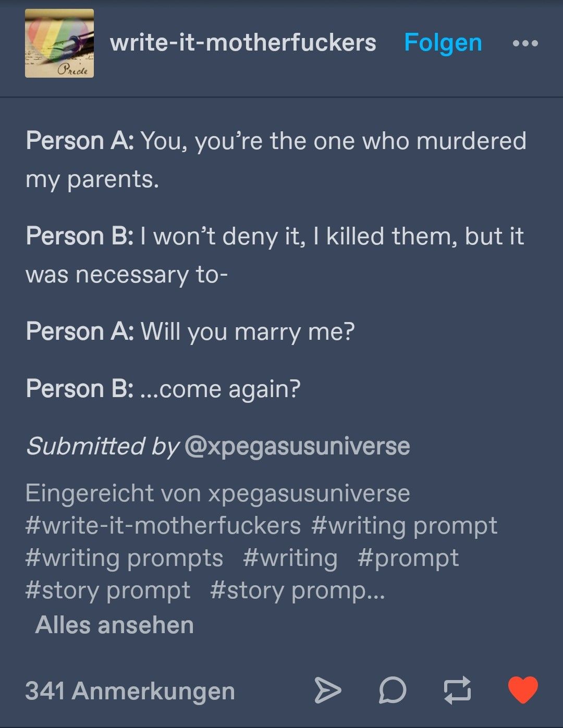Select the #prompt tag
563x728 pixels.
408,558
